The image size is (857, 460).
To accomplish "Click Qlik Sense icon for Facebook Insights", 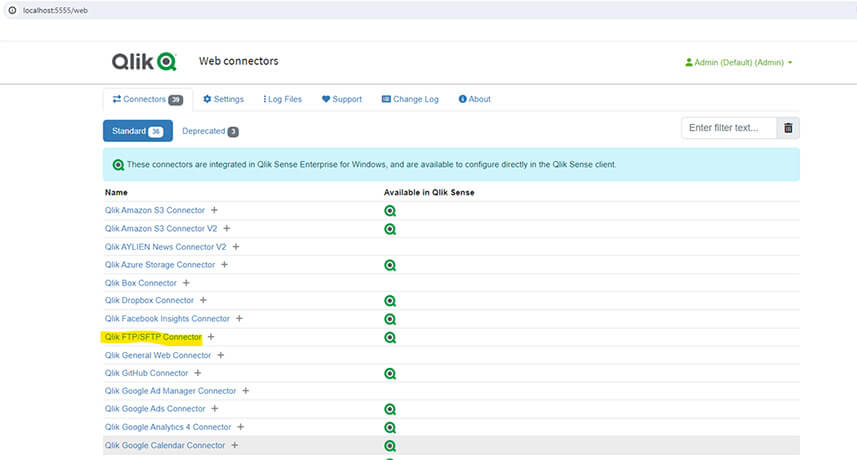I will [390, 319].
